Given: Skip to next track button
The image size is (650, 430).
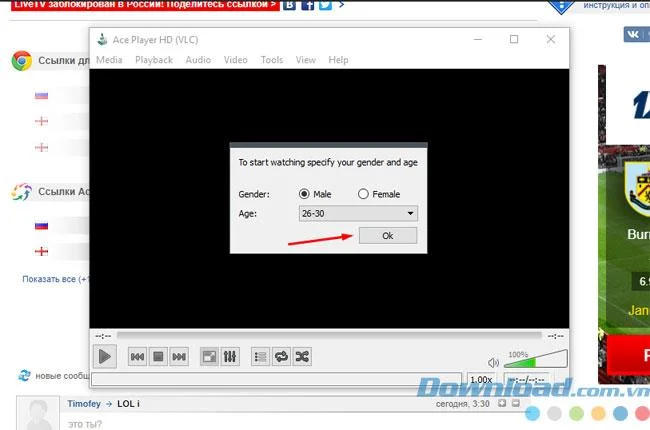Looking at the screenshot, I should click(179, 357).
